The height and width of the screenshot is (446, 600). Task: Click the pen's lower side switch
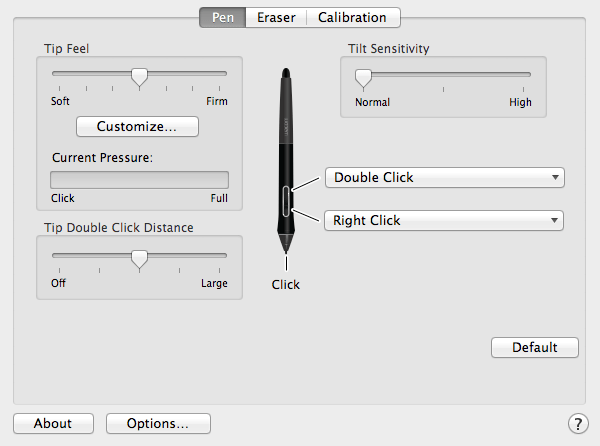pos(286,209)
